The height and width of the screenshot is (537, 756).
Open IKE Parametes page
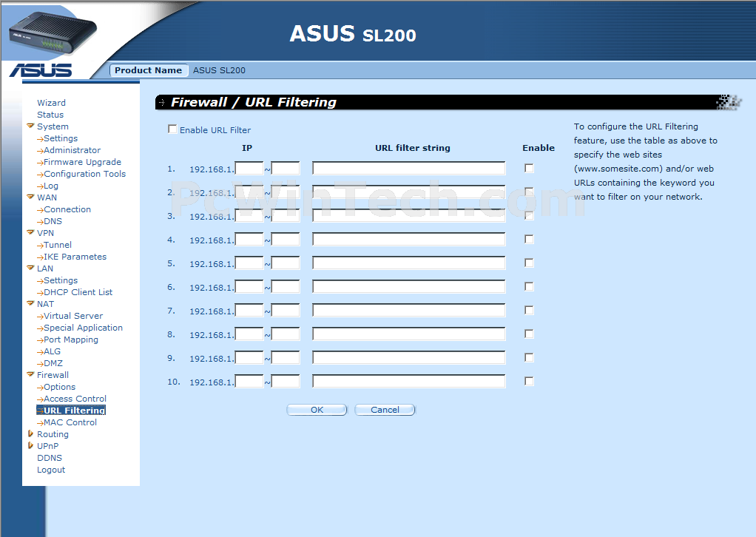point(75,257)
